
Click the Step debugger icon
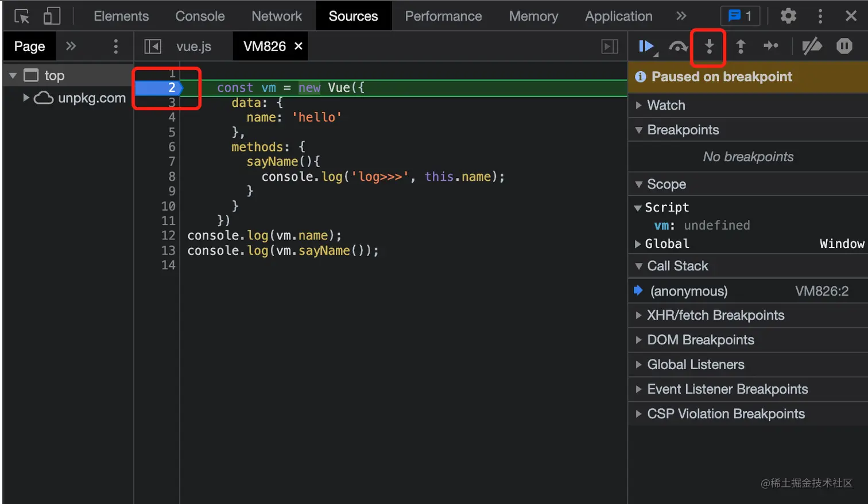(x=771, y=46)
